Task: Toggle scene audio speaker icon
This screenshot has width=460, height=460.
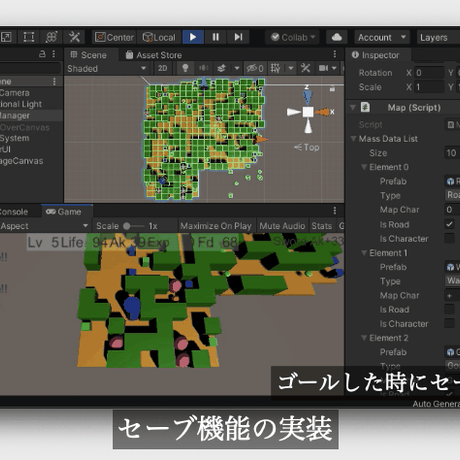Action: coord(203,68)
